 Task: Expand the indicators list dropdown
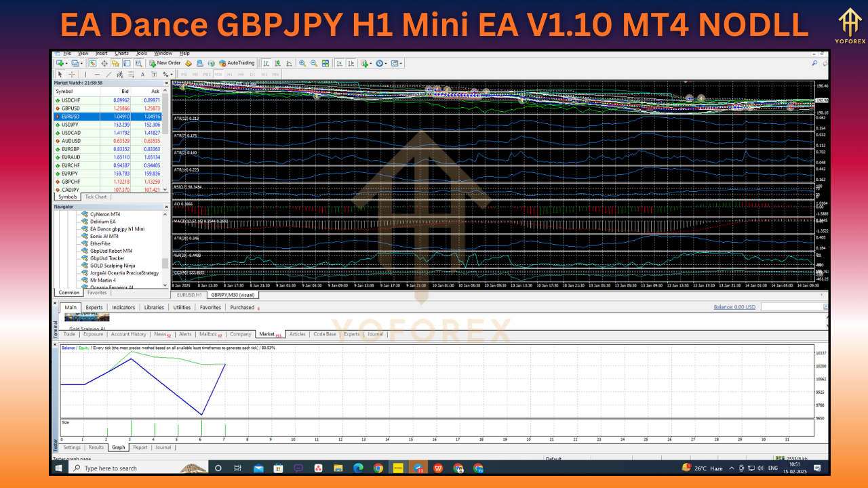click(371, 63)
